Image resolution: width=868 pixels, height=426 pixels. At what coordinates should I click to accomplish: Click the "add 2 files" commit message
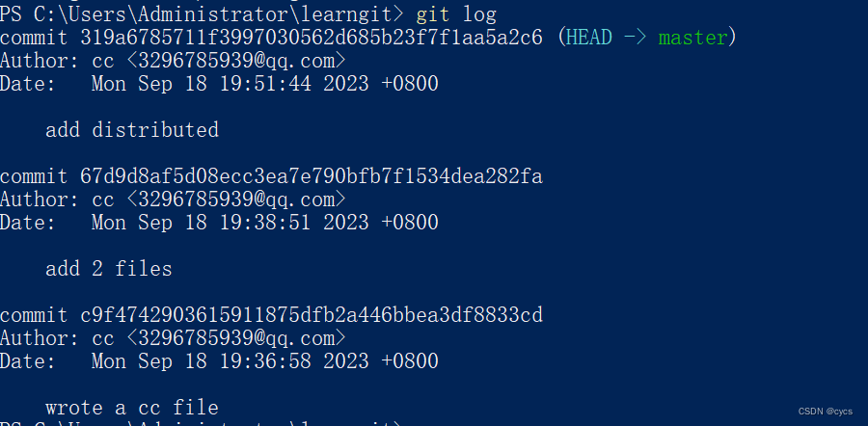coord(109,269)
